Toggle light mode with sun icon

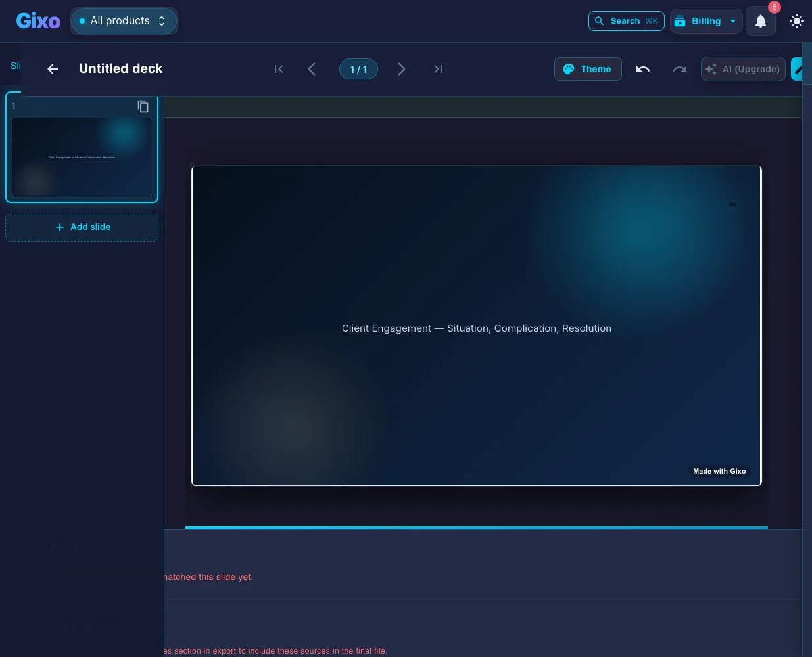pyautogui.click(x=797, y=21)
